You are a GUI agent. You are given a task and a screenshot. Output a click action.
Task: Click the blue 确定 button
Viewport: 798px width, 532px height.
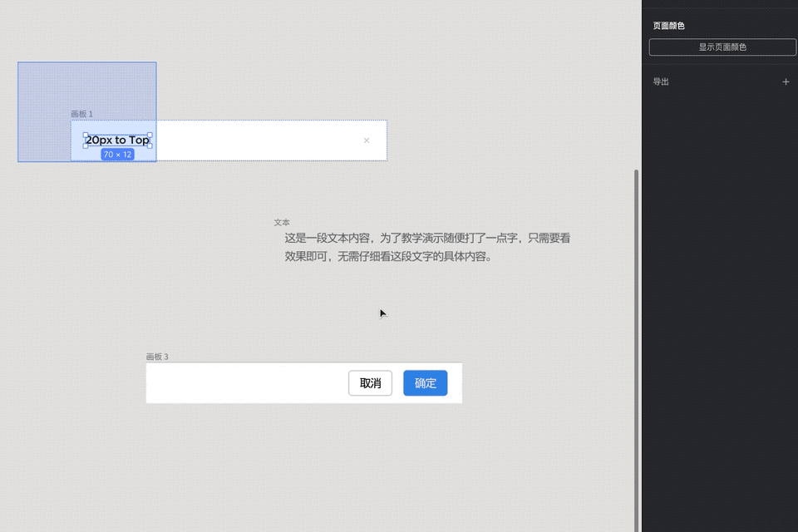pos(425,383)
